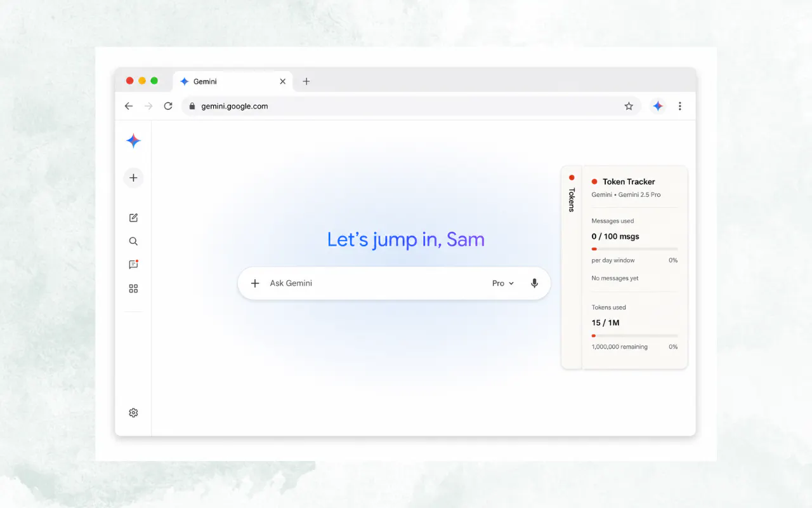Image resolution: width=812 pixels, height=508 pixels.
Task: Close the Gemini tab
Action: (x=283, y=81)
